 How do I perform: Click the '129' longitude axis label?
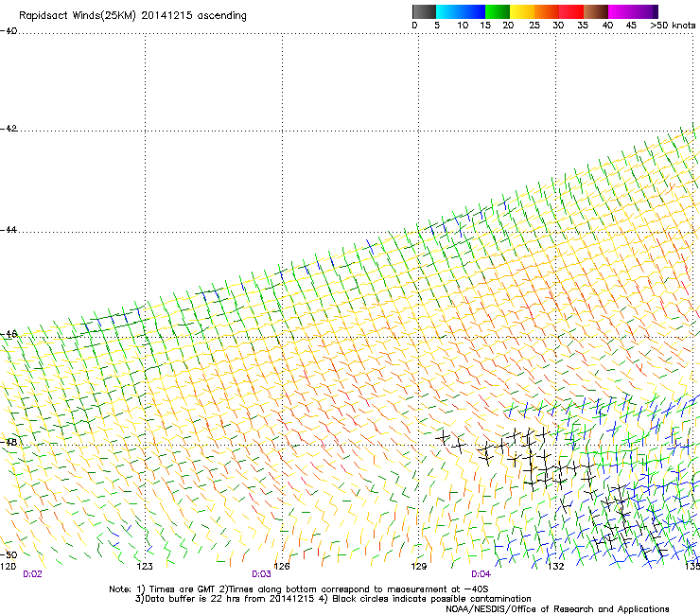(419, 567)
